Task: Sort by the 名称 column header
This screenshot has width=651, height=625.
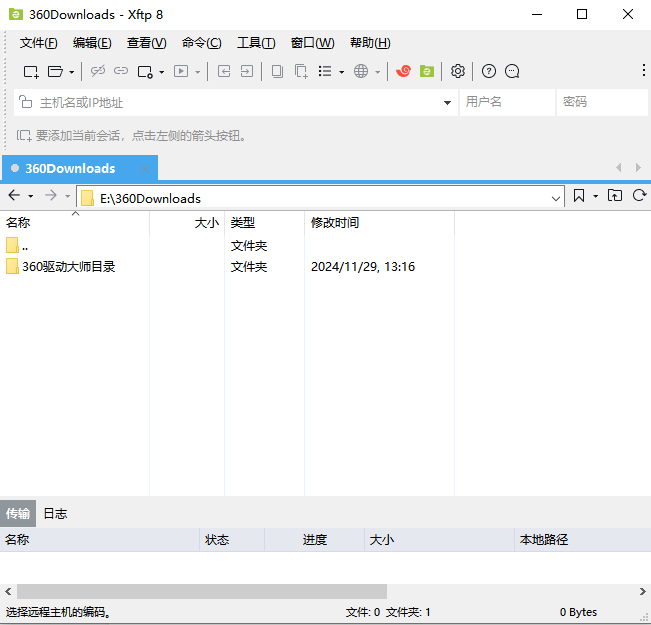Action: (75, 223)
